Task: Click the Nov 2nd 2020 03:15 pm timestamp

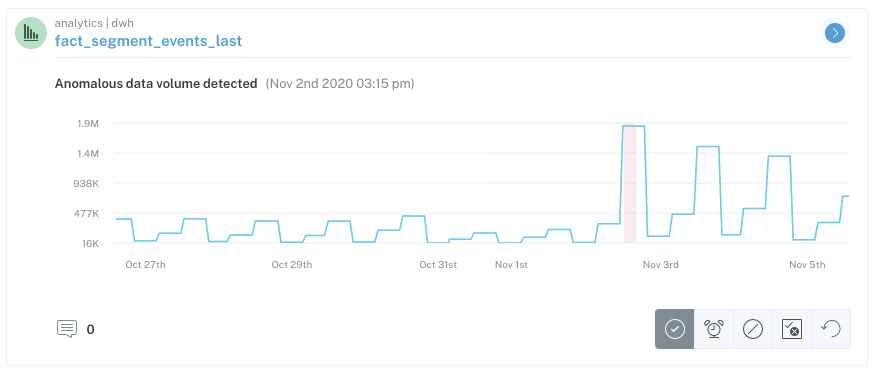Action: [340, 84]
